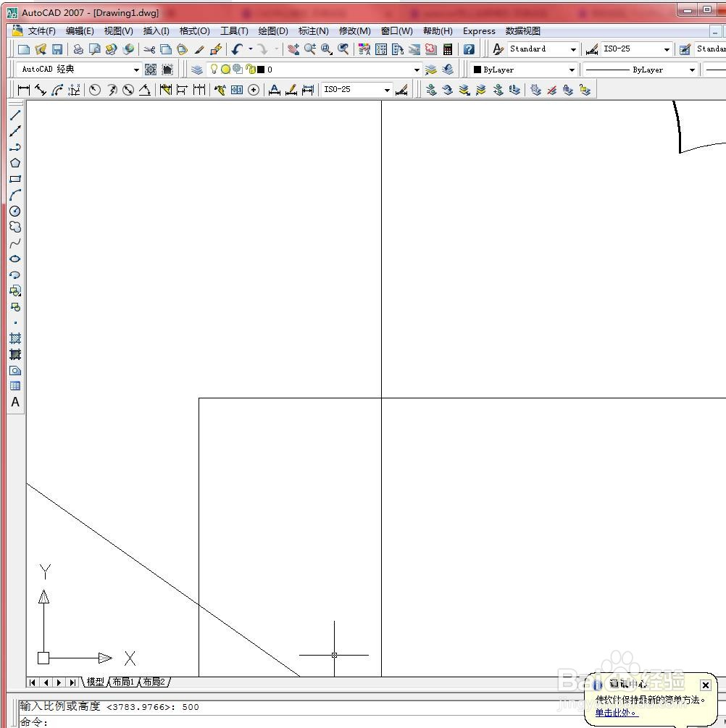726x728 pixels.
Task: Click the Zoom Window icon
Action: click(327, 49)
